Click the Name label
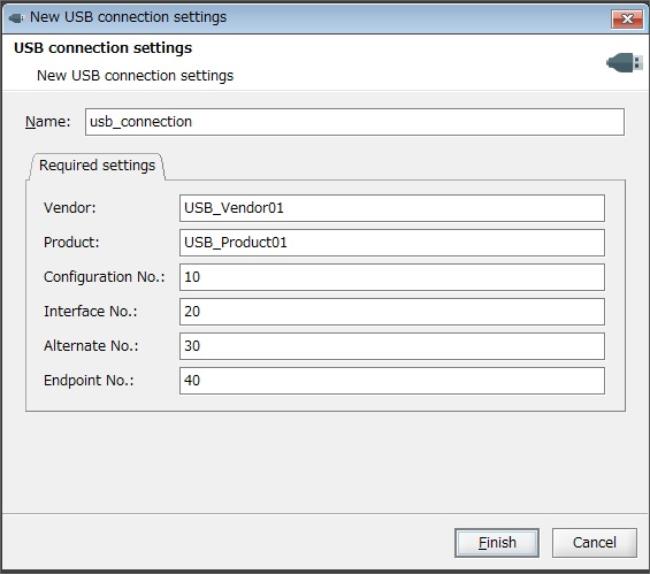This screenshot has height=574, width=650. [x=48, y=122]
